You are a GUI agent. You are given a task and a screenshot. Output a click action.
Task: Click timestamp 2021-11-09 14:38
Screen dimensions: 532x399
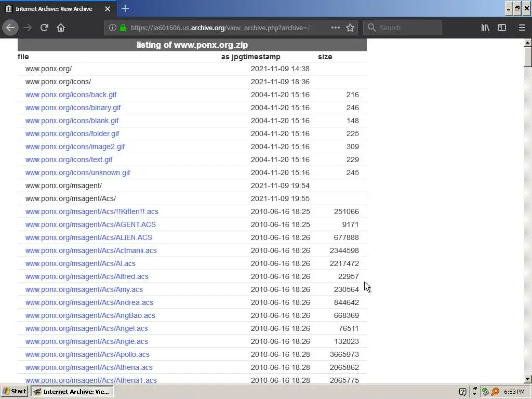point(280,69)
